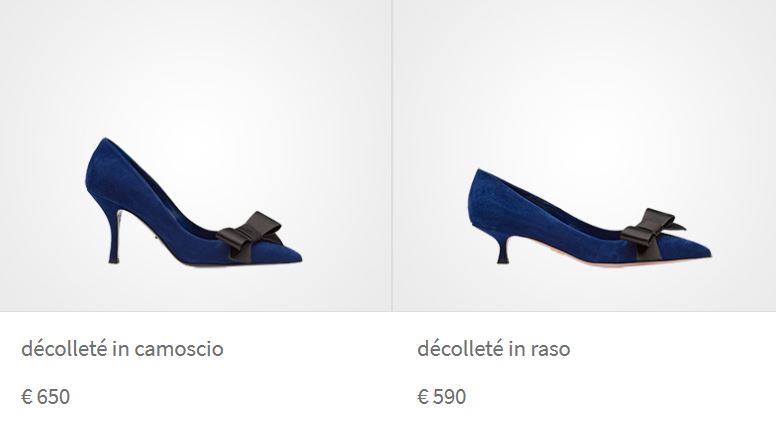Click the euro symbol beside 650
776x439 pixels.
(x=27, y=396)
